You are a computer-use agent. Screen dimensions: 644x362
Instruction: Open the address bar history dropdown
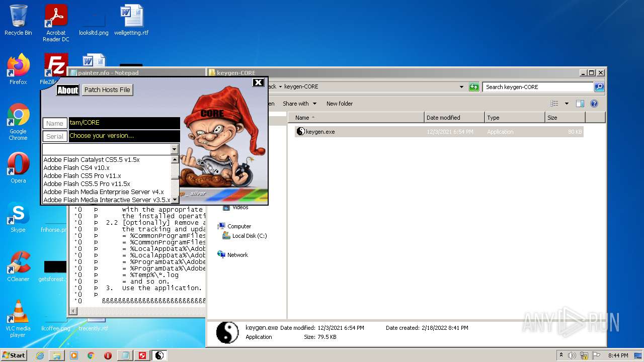click(x=461, y=87)
